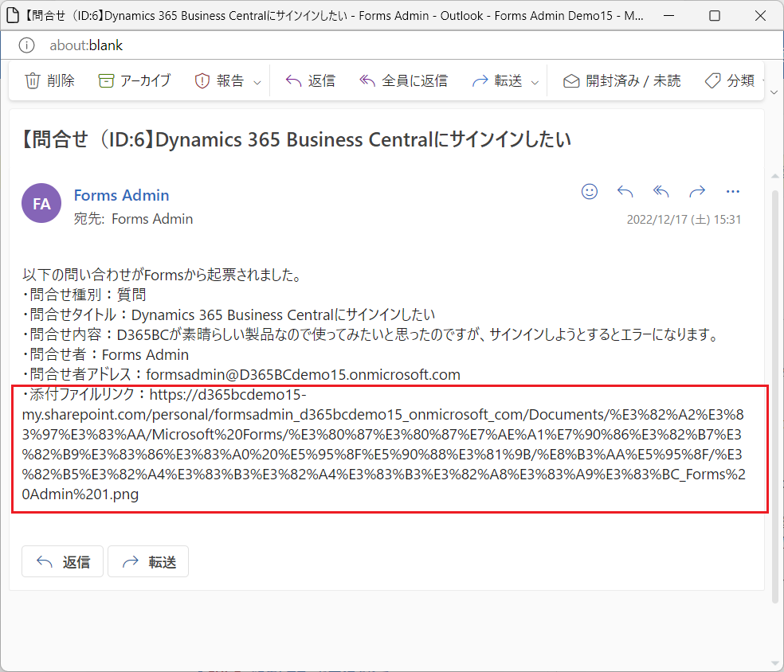Click the reply arrow icon in message header
The width and height of the screenshot is (784, 672).
(625, 191)
